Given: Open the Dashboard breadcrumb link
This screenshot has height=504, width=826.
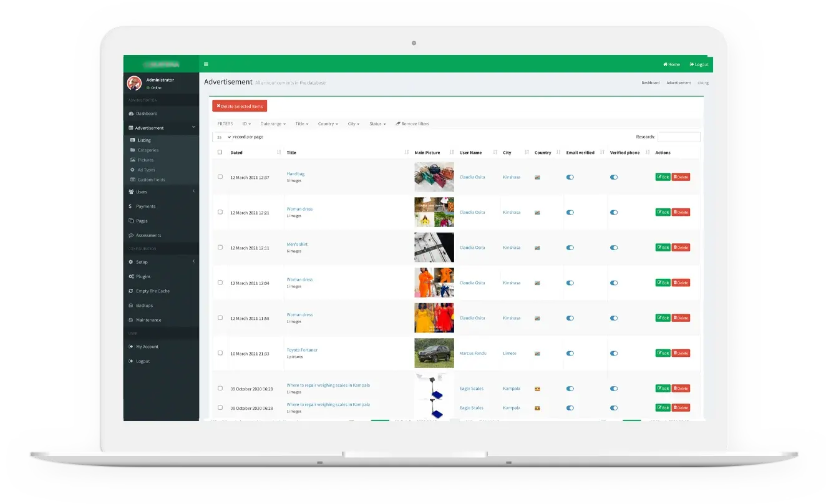Looking at the screenshot, I should (x=650, y=82).
